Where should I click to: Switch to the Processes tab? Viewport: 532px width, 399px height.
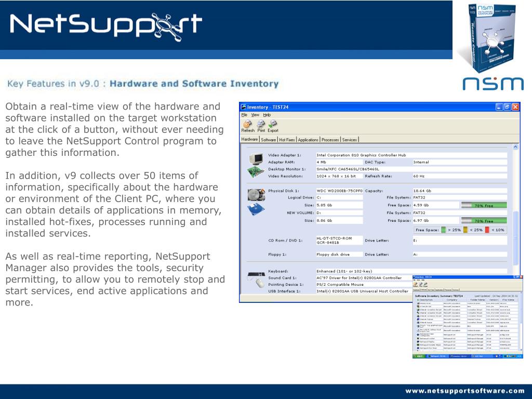tap(330, 140)
